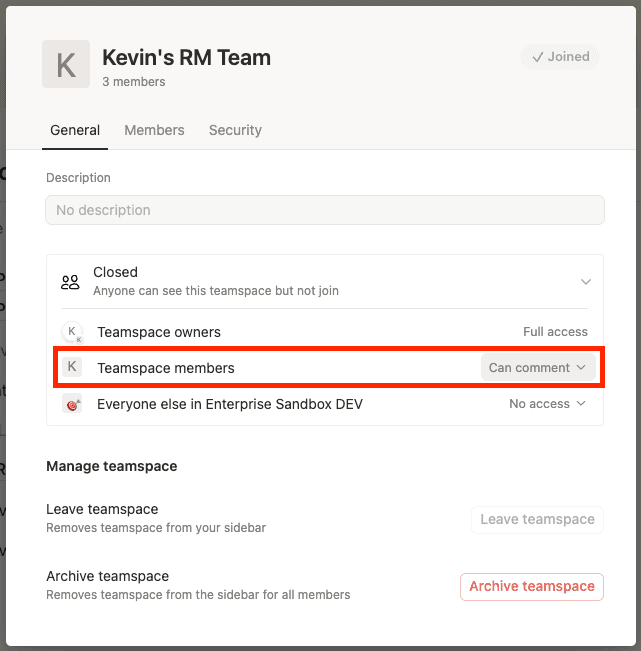Select the Everyone else in Enterprise Sandbox DEV label

(230, 404)
